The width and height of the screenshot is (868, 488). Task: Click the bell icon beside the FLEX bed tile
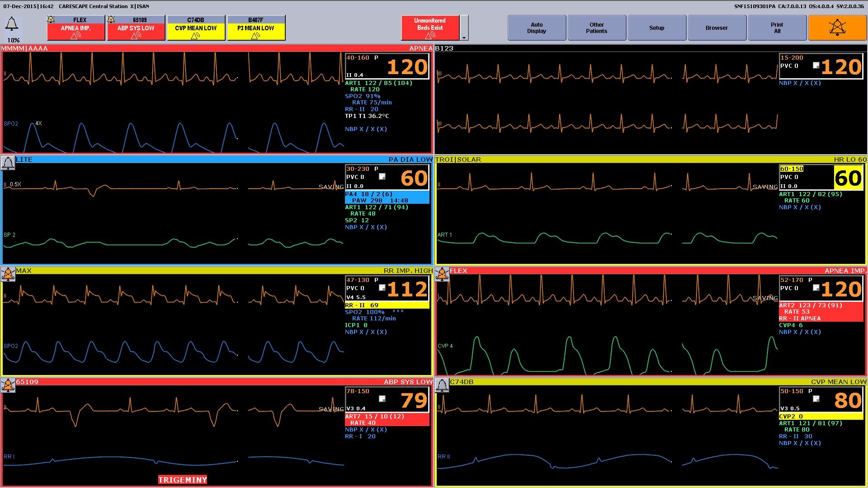[442, 274]
